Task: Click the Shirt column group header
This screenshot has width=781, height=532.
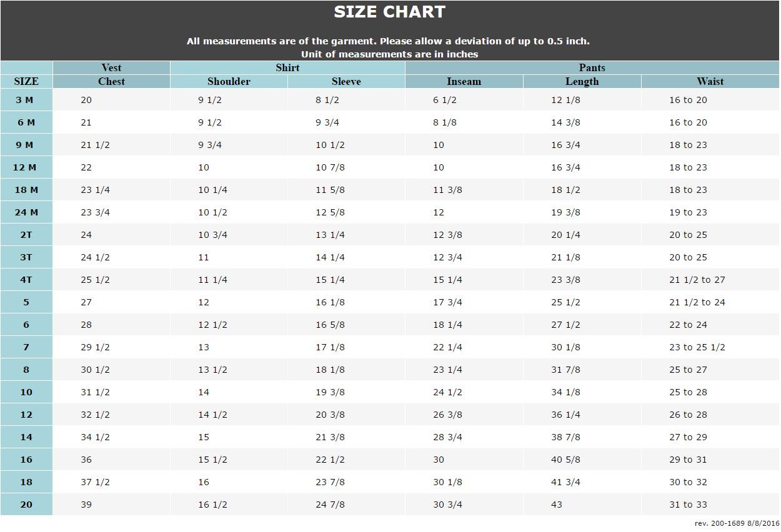Action: tap(287, 67)
